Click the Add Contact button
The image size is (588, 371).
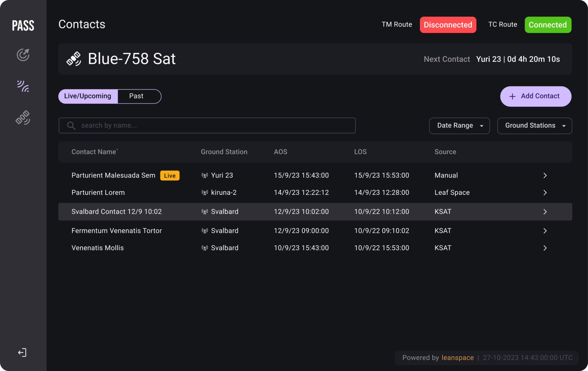536,96
